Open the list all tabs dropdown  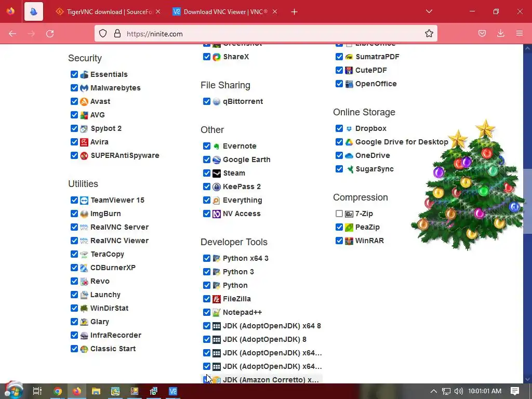pyautogui.click(x=429, y=11)
